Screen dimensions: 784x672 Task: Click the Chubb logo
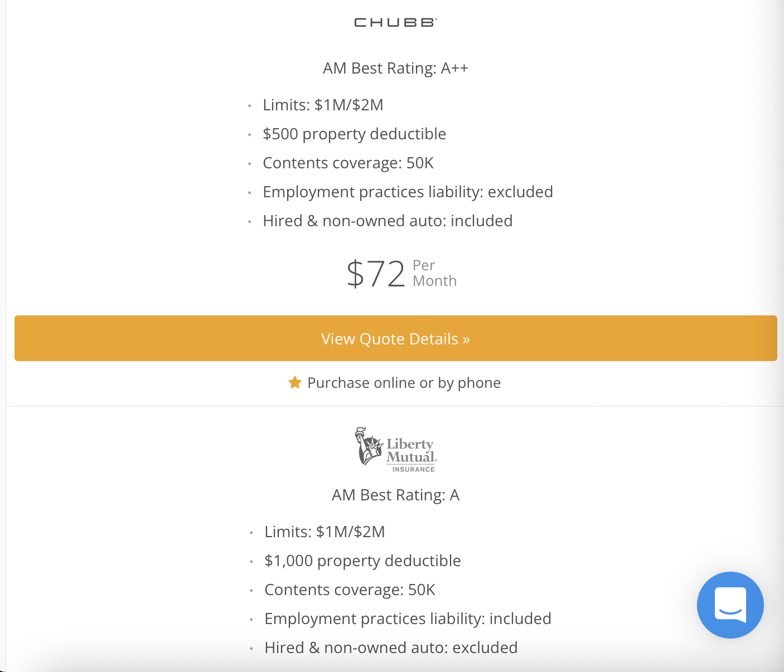click(x=395, y=22)
